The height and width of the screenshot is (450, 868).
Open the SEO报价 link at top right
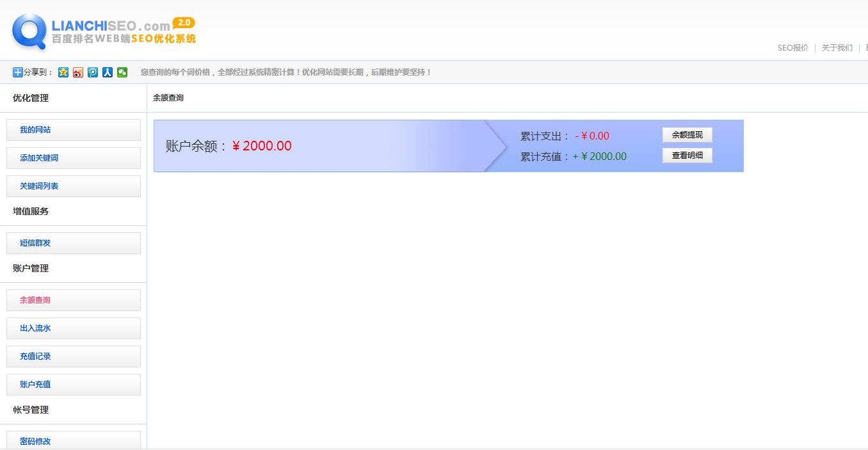pyautogui.click(x=792, y=47)
